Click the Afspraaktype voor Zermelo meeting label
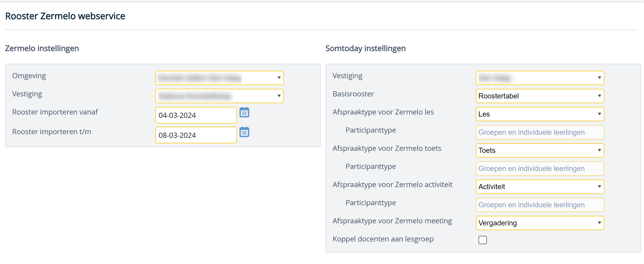The width and height of the screenshot is (644, 264). [x=392, y=221]
